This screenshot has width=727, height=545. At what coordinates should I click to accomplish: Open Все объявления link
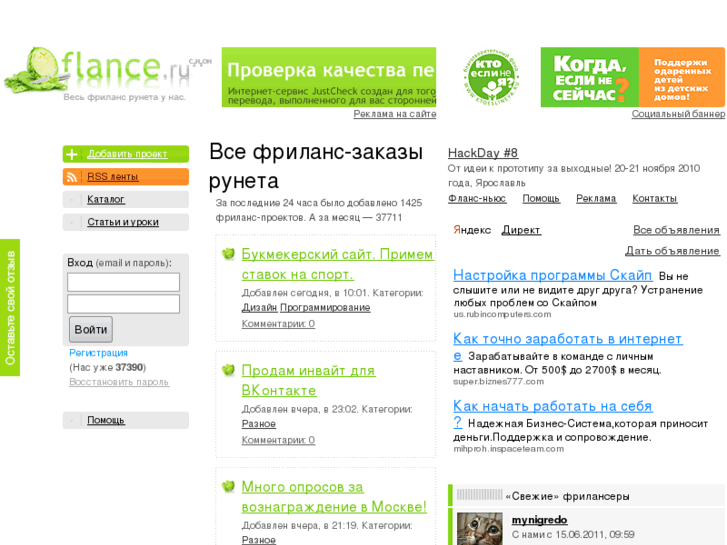pos(676,230)
